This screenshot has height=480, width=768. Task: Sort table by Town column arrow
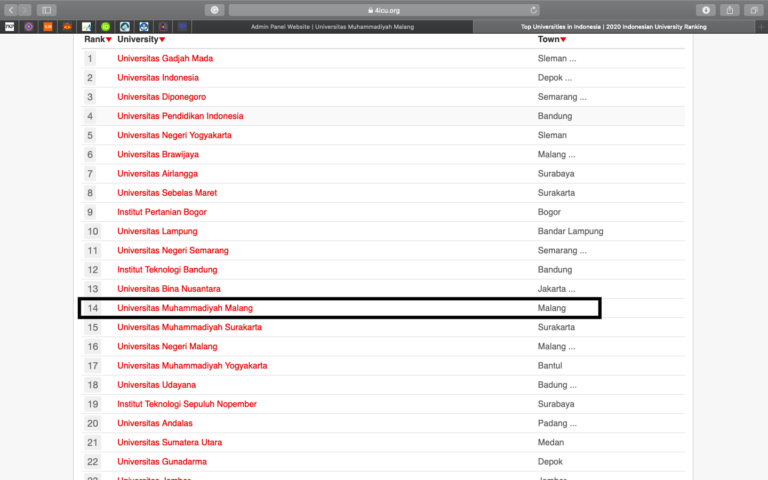pyautogui.click(x=563, y=40)
